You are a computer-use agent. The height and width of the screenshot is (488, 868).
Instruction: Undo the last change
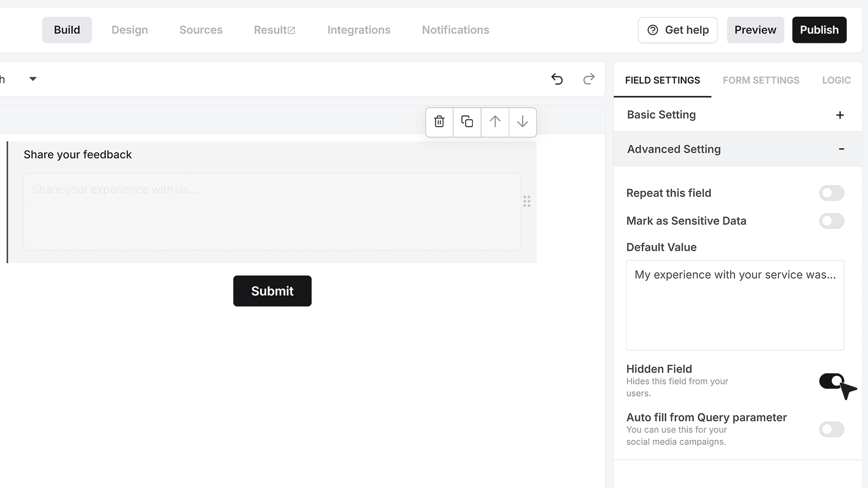[557, 79]
